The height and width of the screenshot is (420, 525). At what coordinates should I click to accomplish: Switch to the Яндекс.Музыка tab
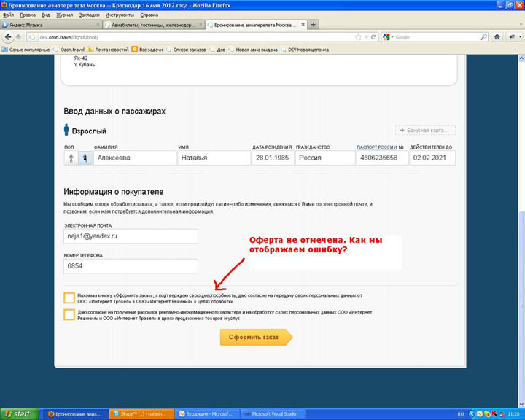tap(51, 25)
